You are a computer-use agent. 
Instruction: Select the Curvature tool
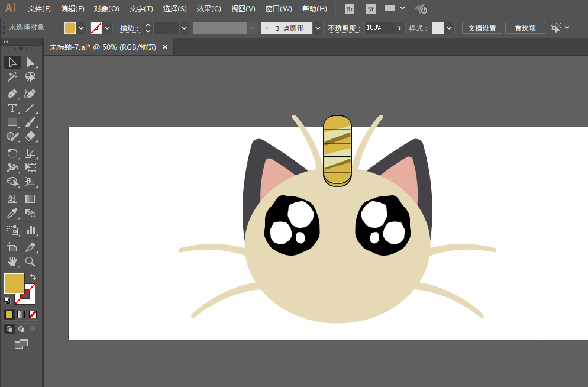coord(30,93)
